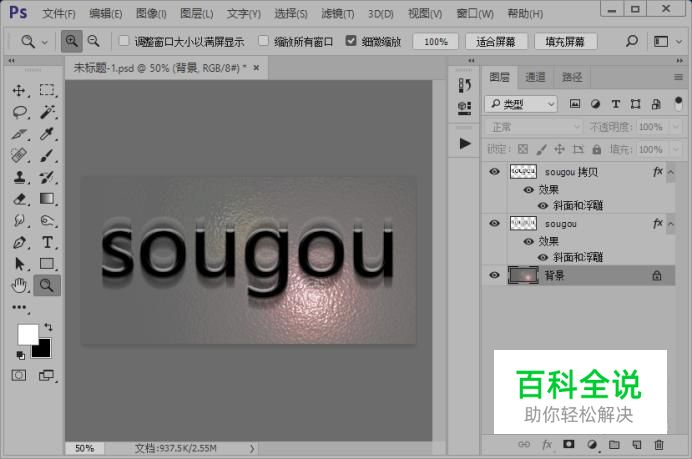Image resolution: width=692 pixels, height=459 pixels.
Task: Select the Pen tool
Action: (x=19, y=242)
